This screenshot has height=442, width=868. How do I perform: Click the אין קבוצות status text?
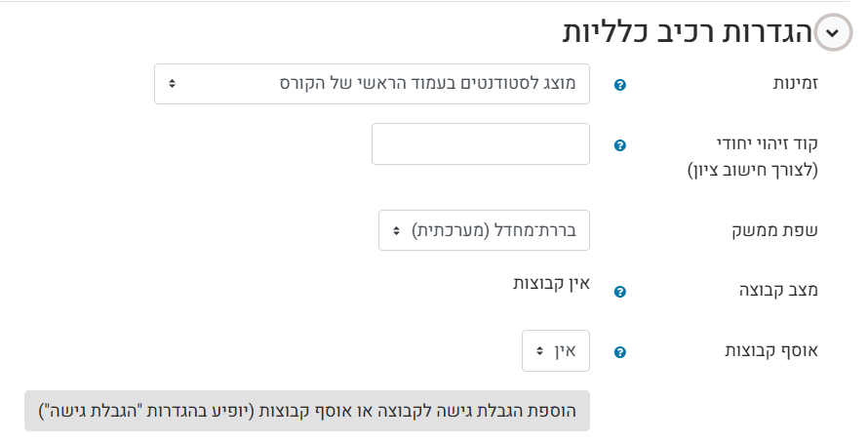pos(552,284)
